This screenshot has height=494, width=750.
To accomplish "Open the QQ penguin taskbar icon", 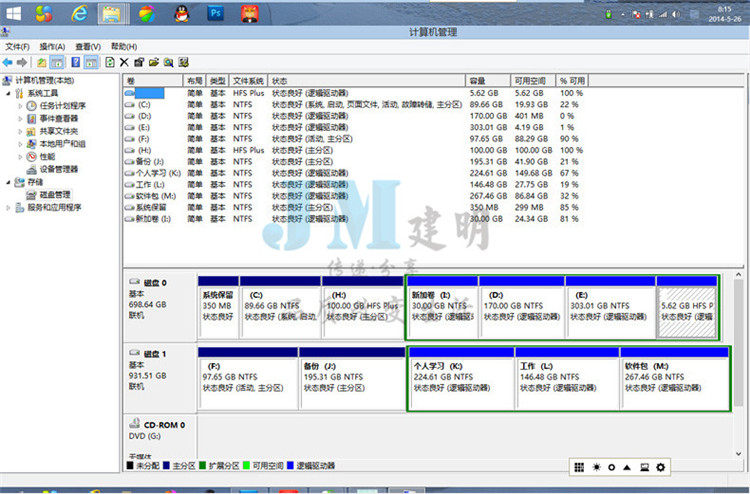I will (x=181, y=13).
